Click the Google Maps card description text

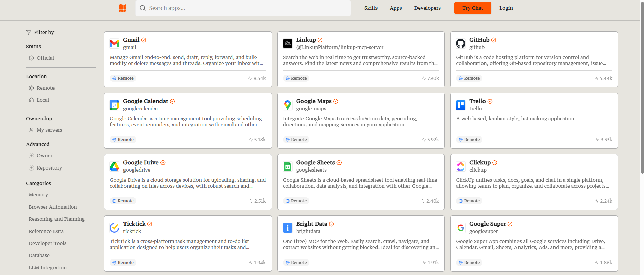click(350, 122)
